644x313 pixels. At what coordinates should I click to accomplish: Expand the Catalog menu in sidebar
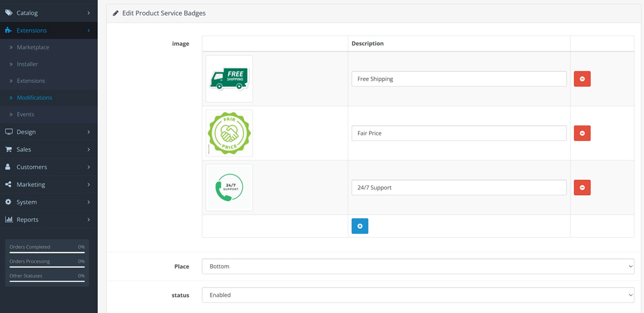48,12
